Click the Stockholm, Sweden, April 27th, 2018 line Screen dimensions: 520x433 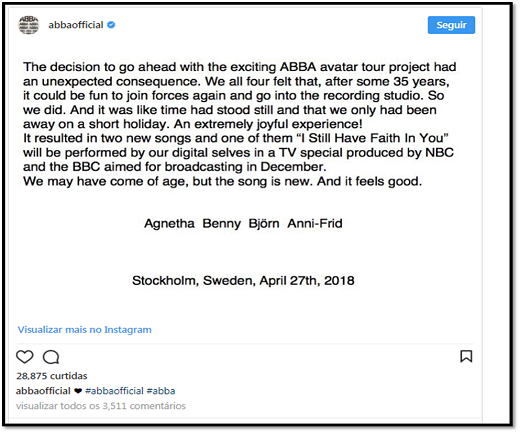(x=243, y=281)
